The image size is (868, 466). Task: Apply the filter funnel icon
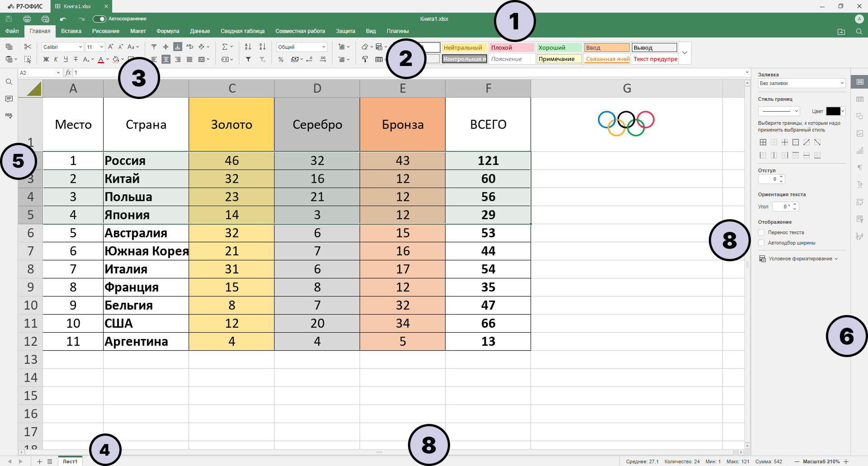248,59
